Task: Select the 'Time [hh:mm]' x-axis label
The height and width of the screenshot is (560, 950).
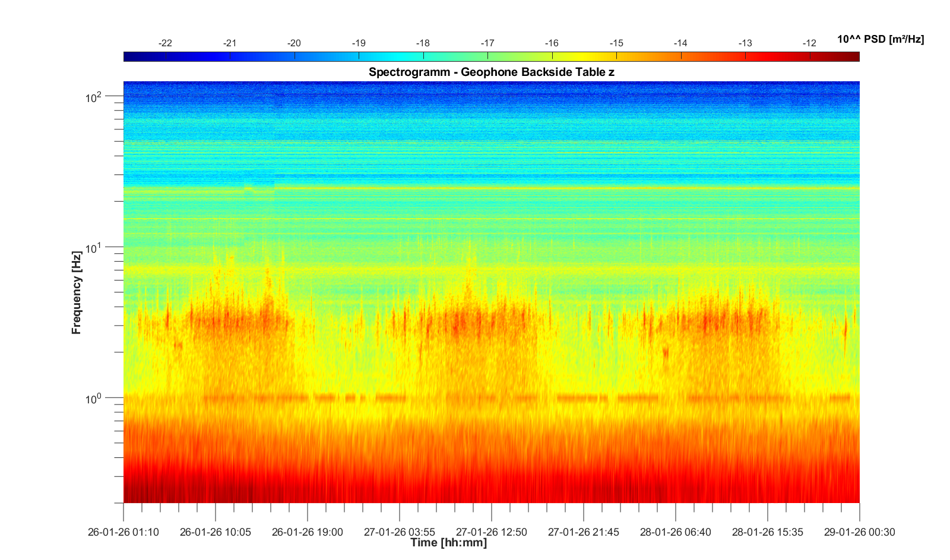Action: [448, 542]
